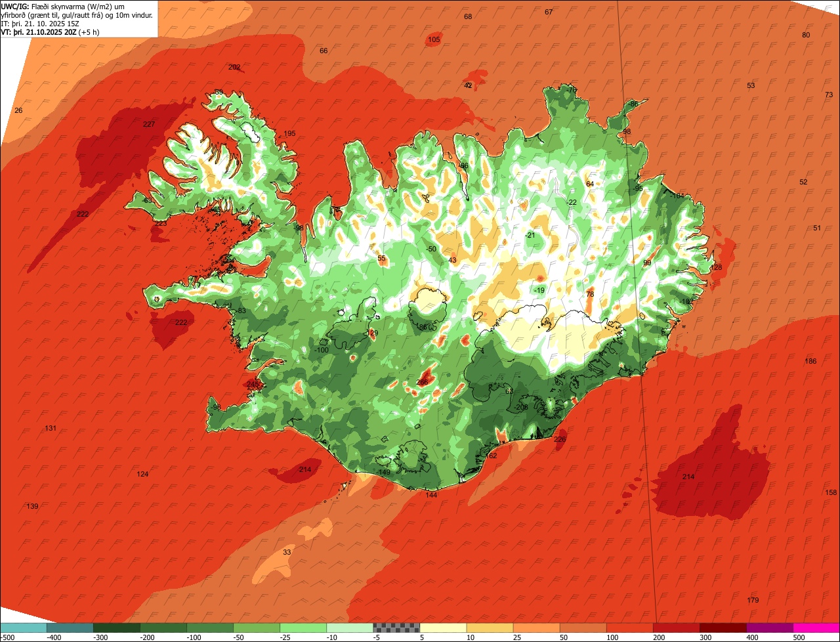Click the value -19 north of Vatnajökull
Image resolution: width=840 pixels, height=642 pixels.
[539, 290]
